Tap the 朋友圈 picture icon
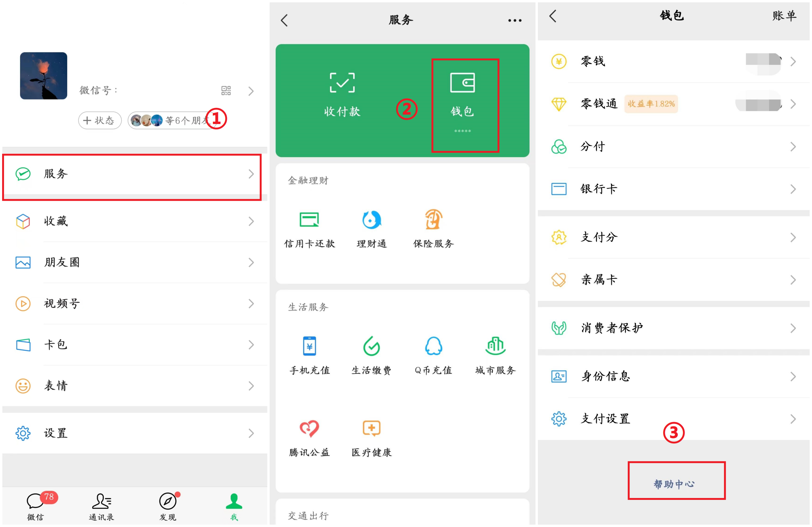The image size is (812, 527). 23,263
